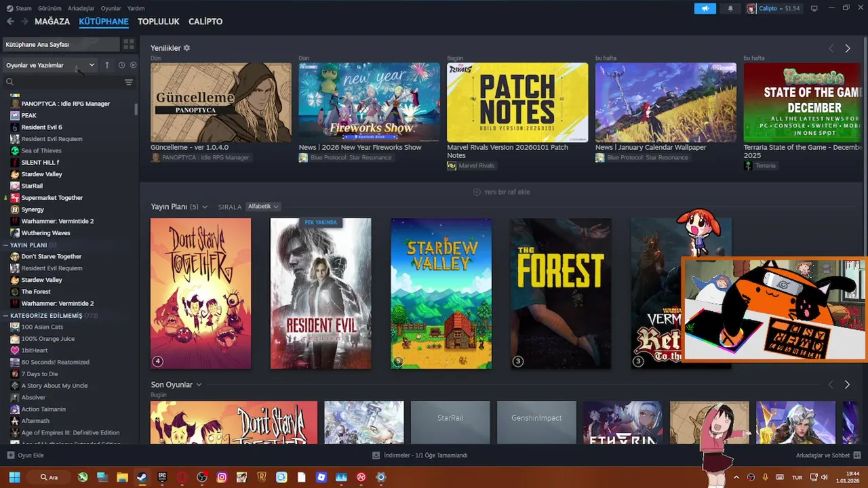Toggle the recent activity clock filter
The image size is (868, 488).
(121, 65)
